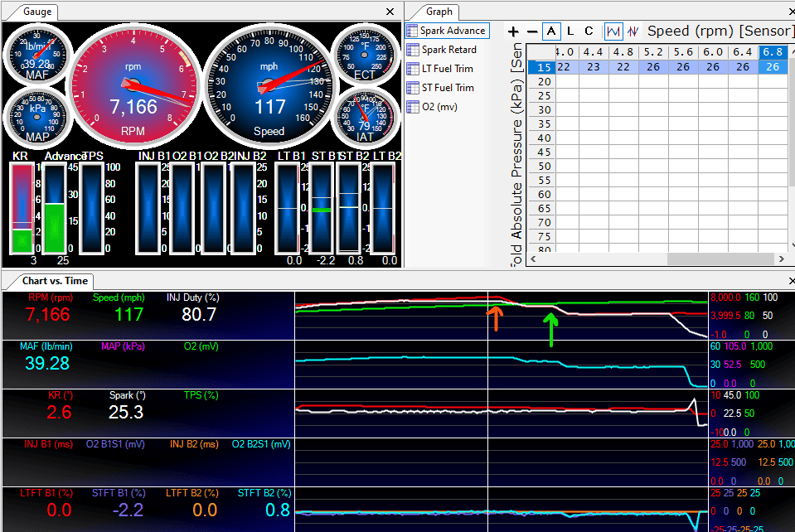Screen dimensions: 795x532
Task: Switch to the Gauge tab
Action: coord(36,12)
